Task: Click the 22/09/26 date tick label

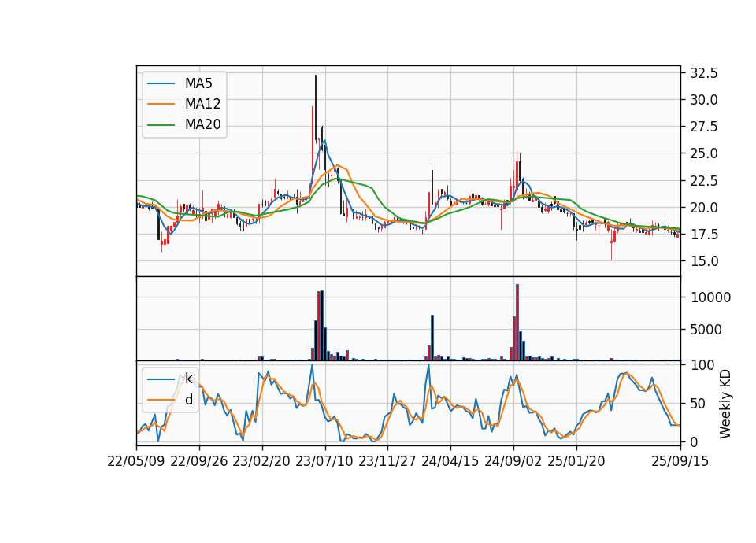Action: [199, 461]
